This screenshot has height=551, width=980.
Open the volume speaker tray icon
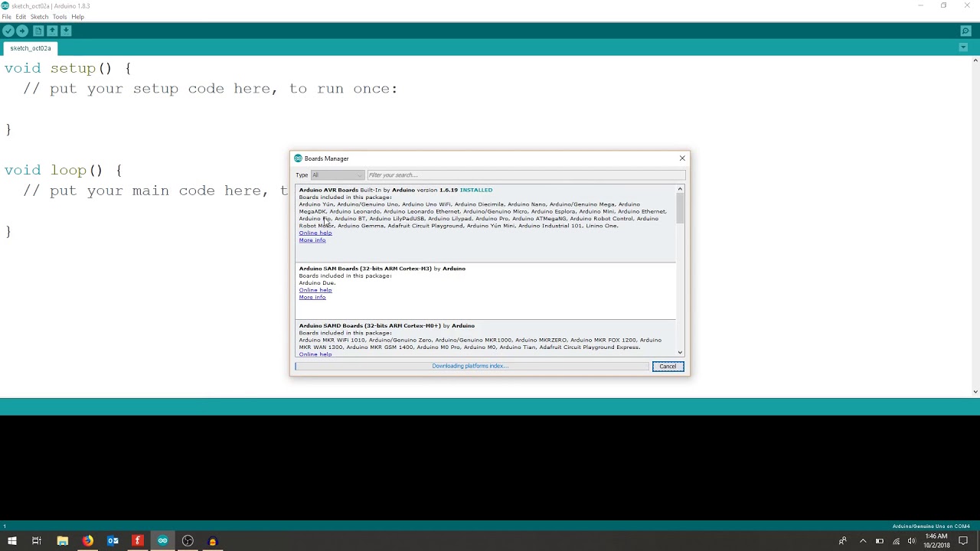coord(911,541)
